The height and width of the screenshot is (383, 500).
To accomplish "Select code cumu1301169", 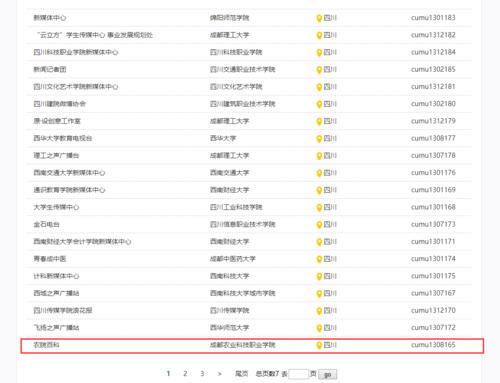I will 433,190.
